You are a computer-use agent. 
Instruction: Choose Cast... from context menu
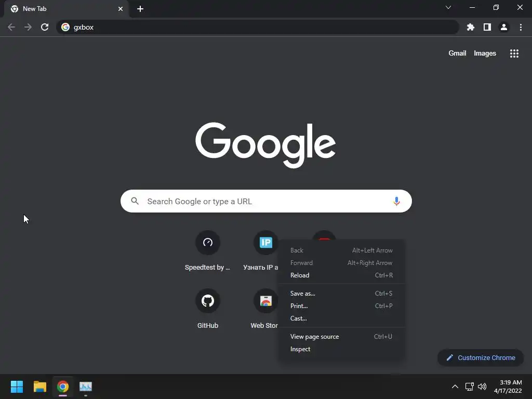coord(341,318)
